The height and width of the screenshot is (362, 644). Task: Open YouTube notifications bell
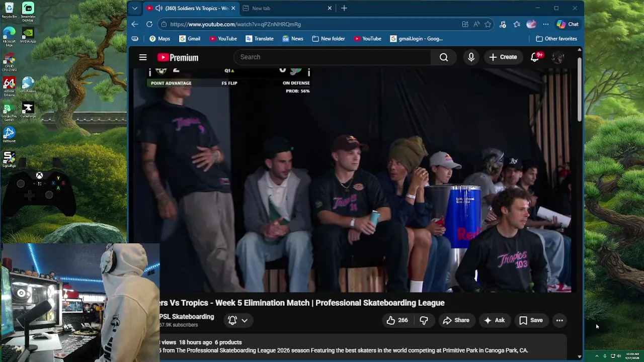[x=535, y=57]
